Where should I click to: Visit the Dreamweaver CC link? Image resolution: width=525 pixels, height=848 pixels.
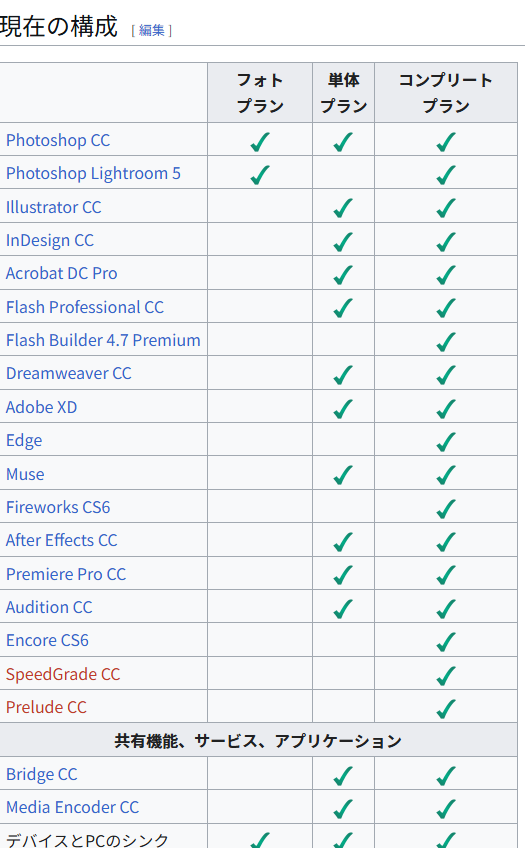69,373
